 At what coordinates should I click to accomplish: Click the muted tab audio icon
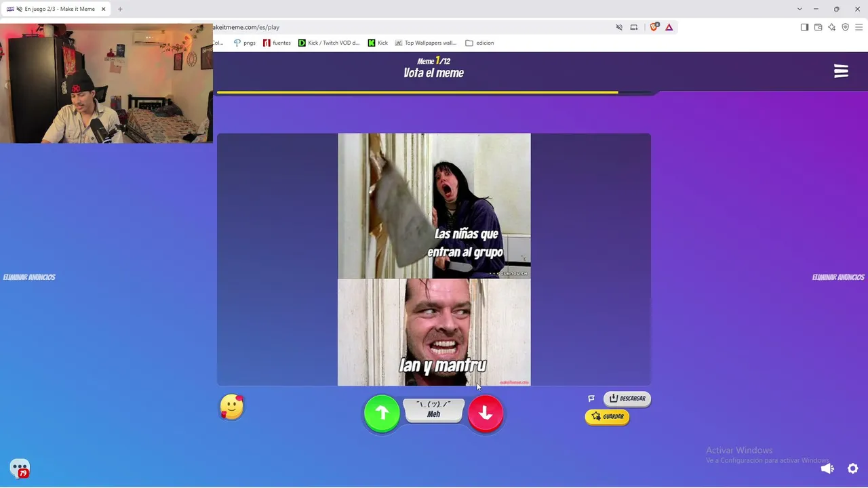click(x=19, y=9)
